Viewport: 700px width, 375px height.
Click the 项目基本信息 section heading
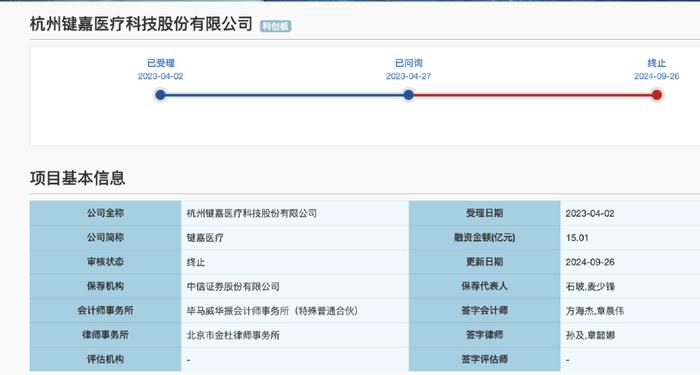(x=78, y=178)
